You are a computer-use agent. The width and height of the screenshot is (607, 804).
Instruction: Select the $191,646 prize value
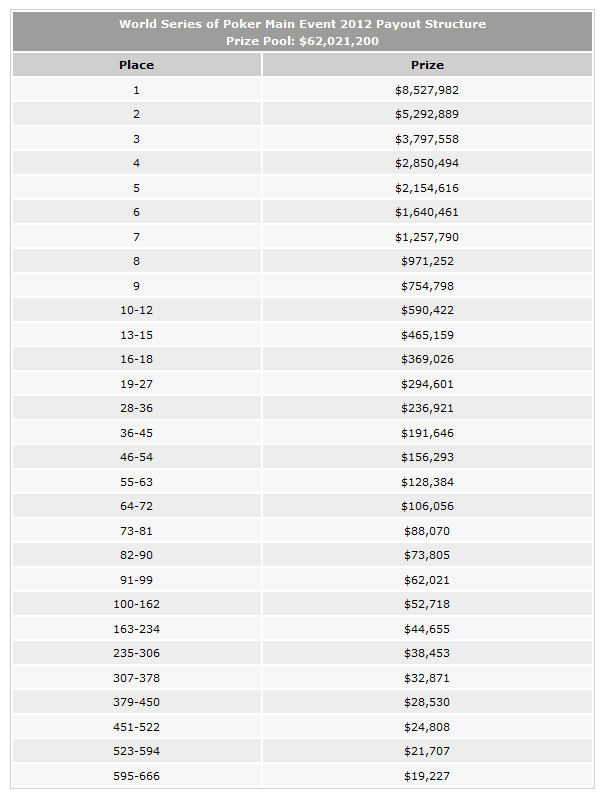428,433
